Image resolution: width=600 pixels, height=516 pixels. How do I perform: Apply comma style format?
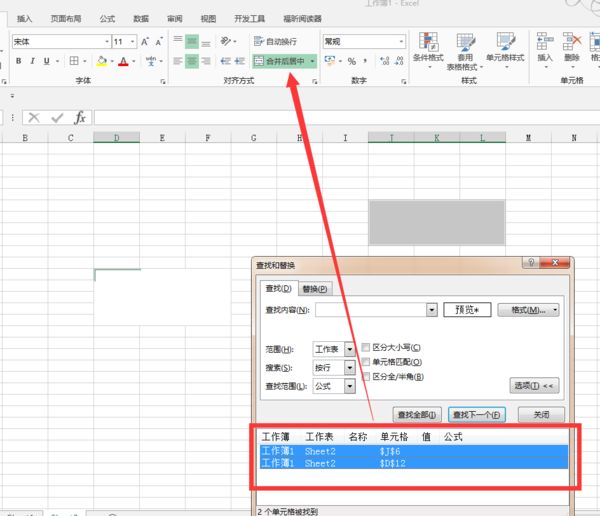pos(365,61)
